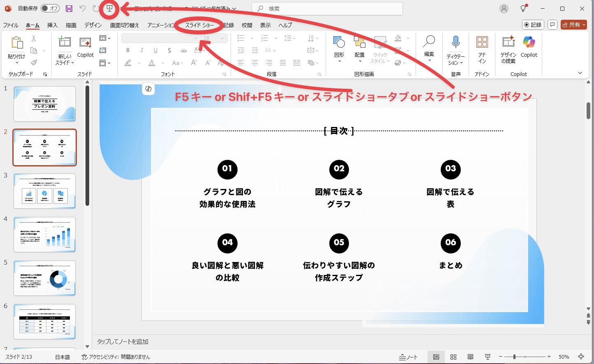This screenshot has height=364, width=594.
Task: Justify text in paragraph group
Action: point(283,63)
